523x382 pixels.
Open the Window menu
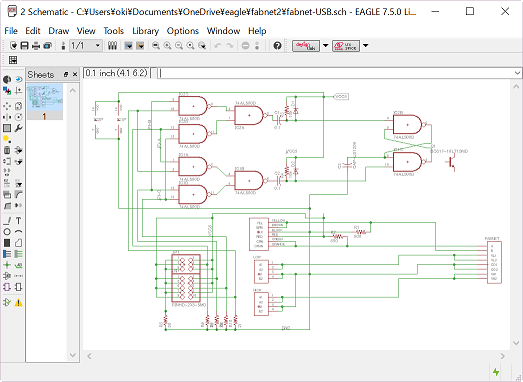pyautogui.click(x=223, y=31)
